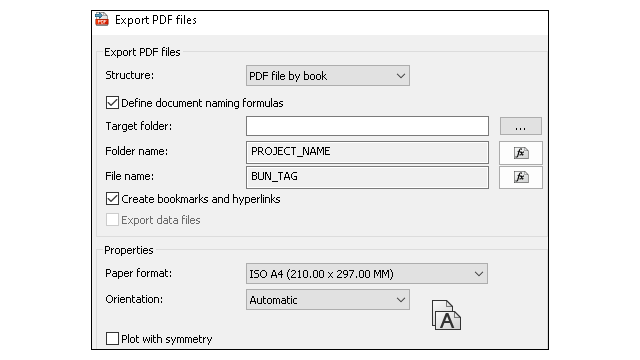Browse for target folder with ellipsis button
Viewport: 640px width, 360px height.
coord(521,126)
